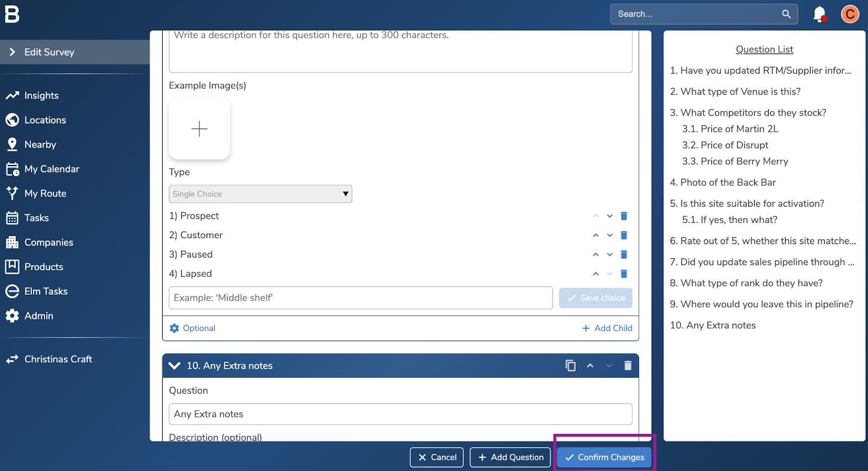
Task: Collapse the Any Extra notes question
Action: click(174, 366)
